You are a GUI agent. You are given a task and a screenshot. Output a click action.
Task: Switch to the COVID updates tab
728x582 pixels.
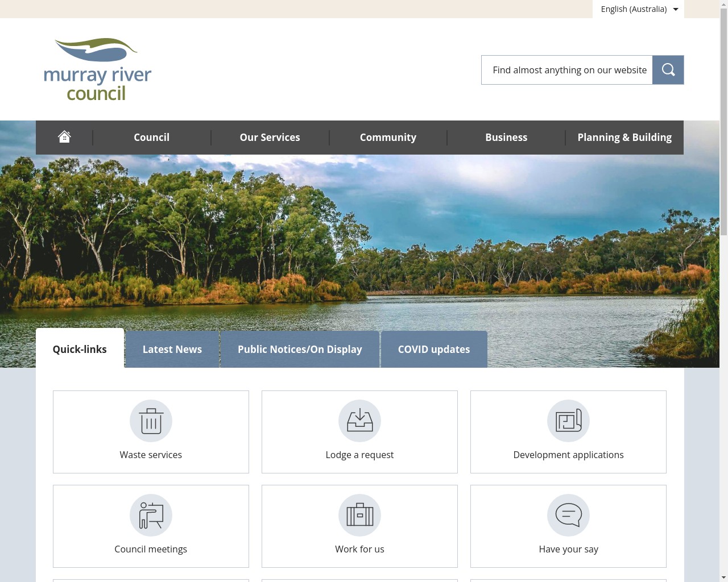click(433, 349)
